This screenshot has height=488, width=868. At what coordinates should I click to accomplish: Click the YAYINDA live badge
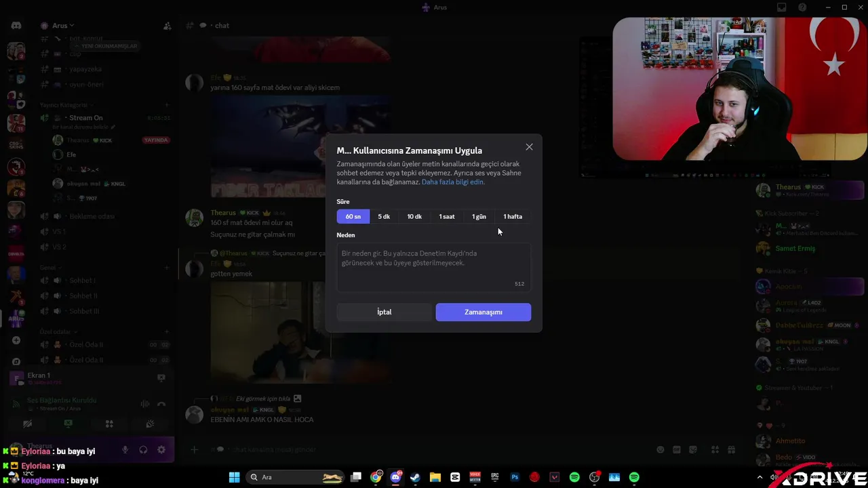tap(156, 140)
